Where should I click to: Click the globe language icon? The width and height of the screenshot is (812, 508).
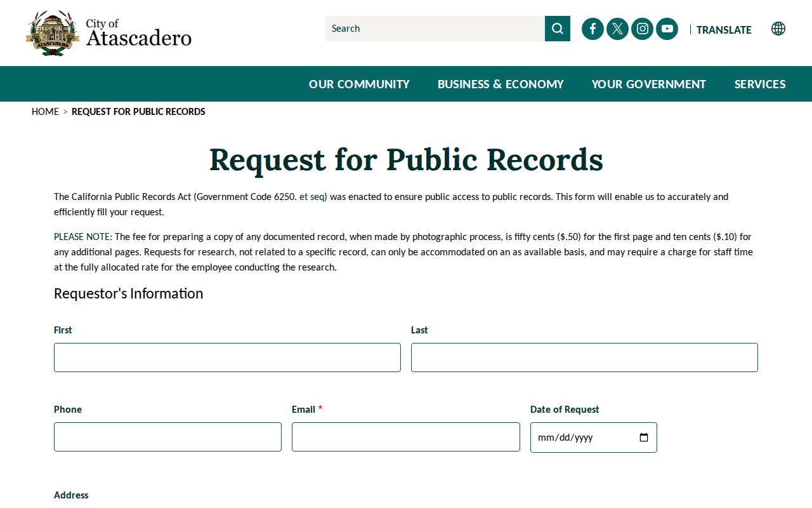pyautogui.click(x=778, y=29)
